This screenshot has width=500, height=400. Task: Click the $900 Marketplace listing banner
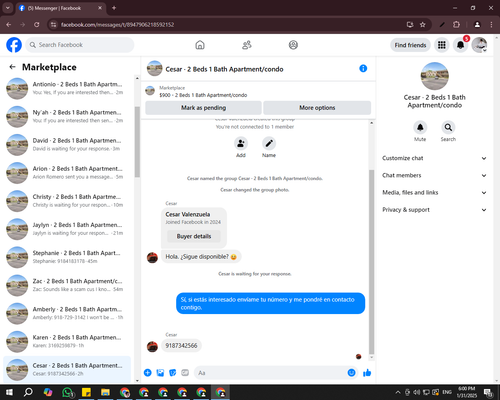pyautogui.click(x=258, y=91)
